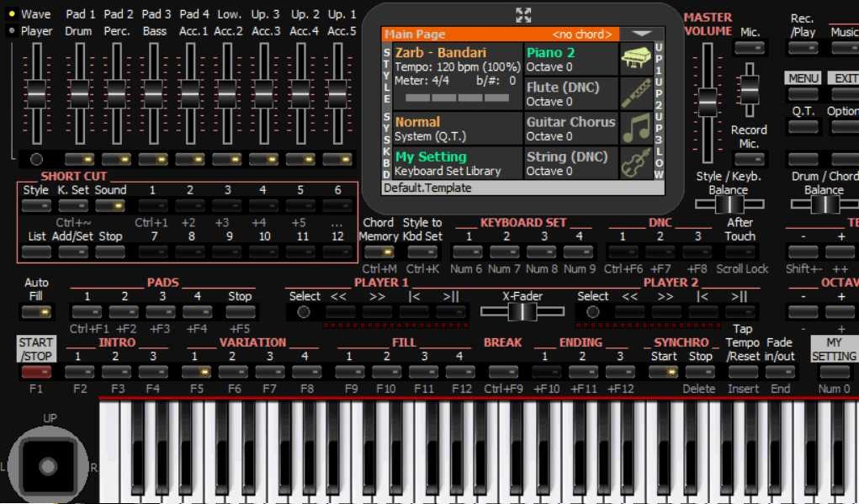859x504 pixels.
Task: Open the MENU button
Action: [x=803, y=78]
